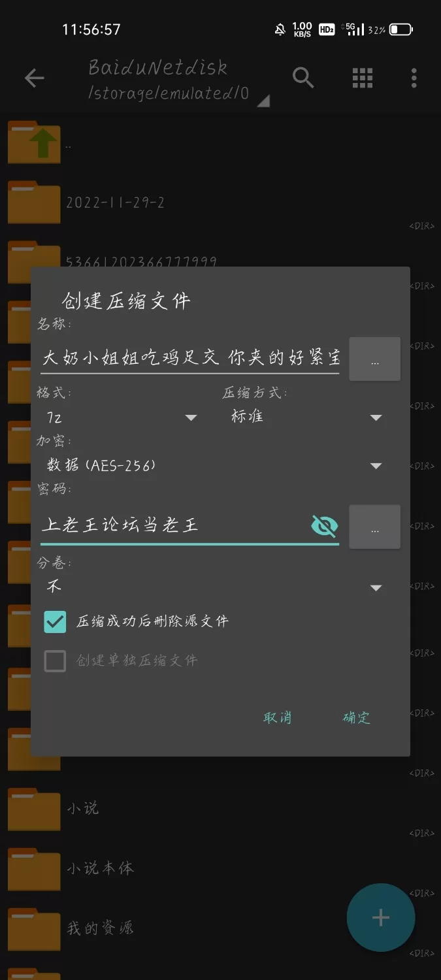Open the 压缩方式 dropdown set to 标准
Viewport: 441px width, 980px height.
coord(304,417)
